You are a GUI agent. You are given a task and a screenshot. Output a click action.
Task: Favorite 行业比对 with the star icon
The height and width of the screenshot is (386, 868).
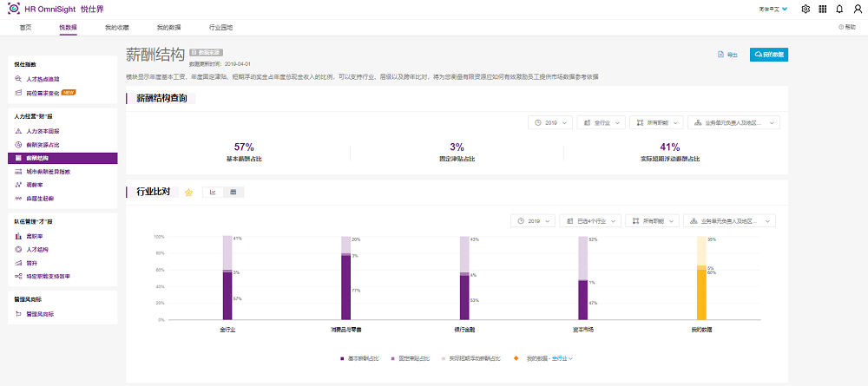(188, 193)
